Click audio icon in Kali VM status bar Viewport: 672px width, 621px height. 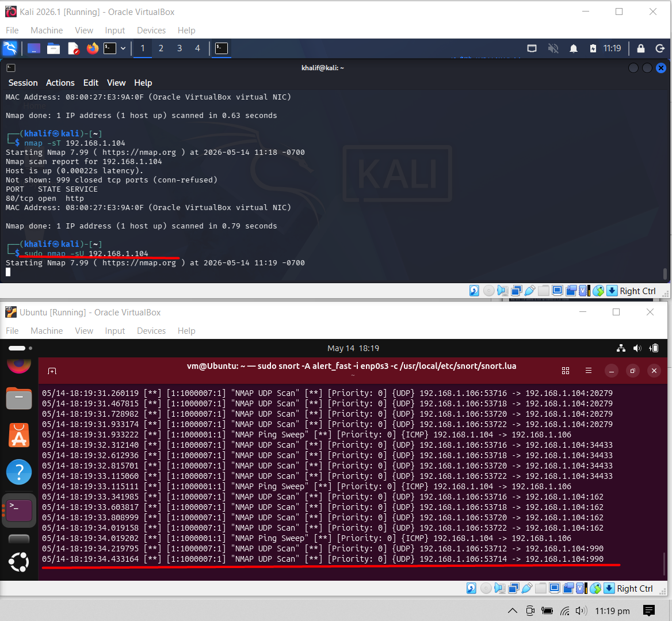[x=502, y=291]
